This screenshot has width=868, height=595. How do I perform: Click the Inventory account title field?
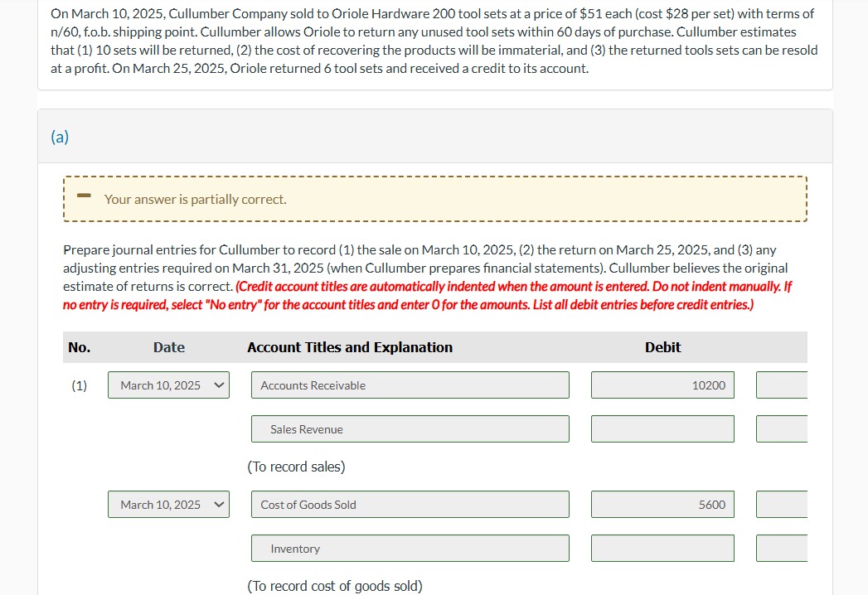click(410, 549)
